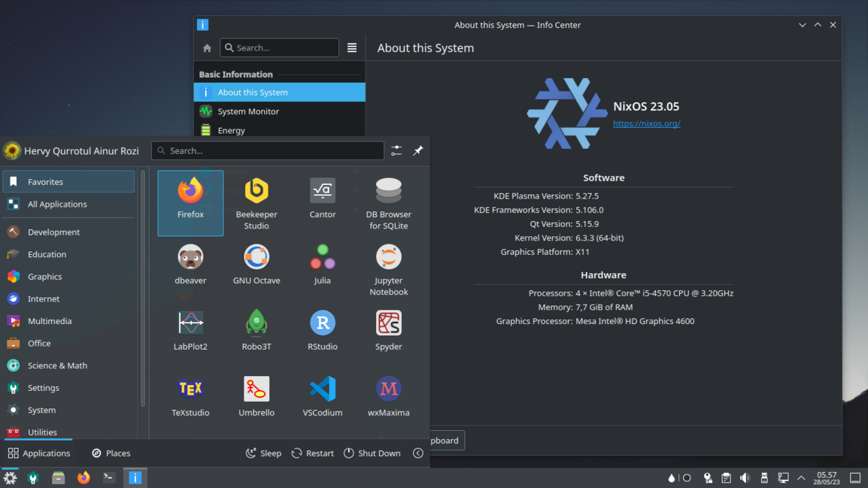This screenshot has height=488, width=868.
Task: Pin the application launcher open
Action: pos(418,150)
